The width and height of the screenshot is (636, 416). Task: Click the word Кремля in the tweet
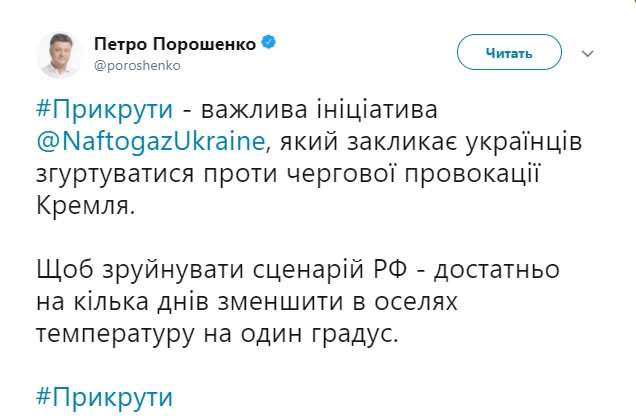pyautogui.click(x=85, y=209)
